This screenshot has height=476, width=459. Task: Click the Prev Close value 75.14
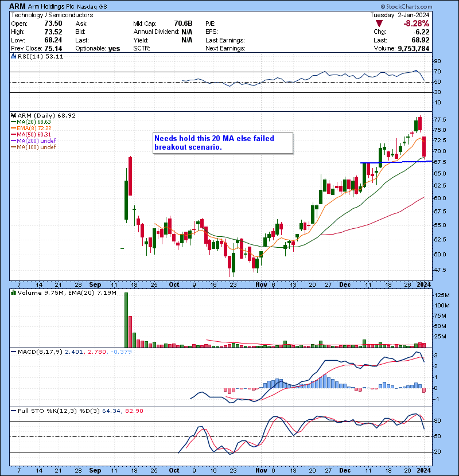[x=53, y=49]
